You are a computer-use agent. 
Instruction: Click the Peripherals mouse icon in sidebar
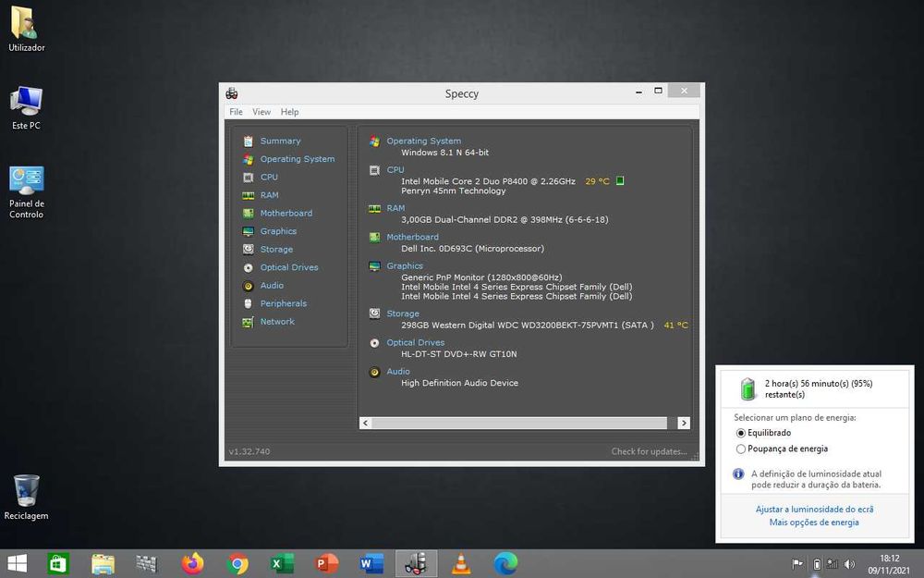pyautogui.click(x=248, y=303)
